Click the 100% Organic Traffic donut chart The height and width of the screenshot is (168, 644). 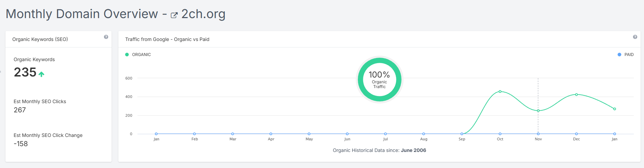coord(379,80)
